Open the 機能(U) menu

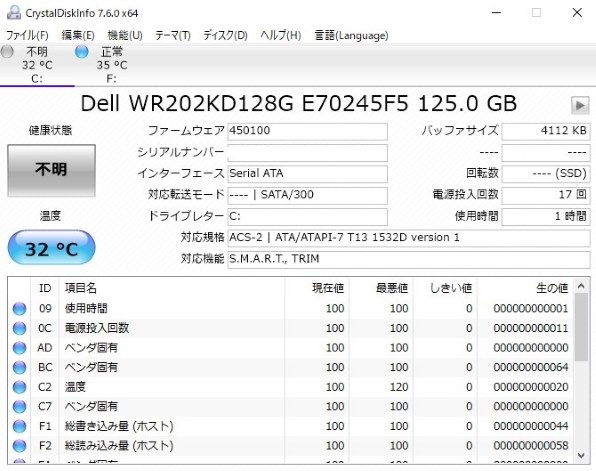125,35
